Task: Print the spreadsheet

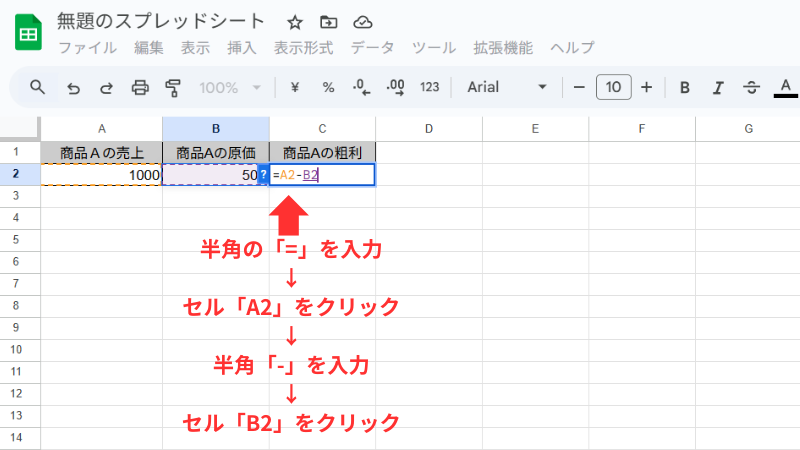Action: pos(140,88)
